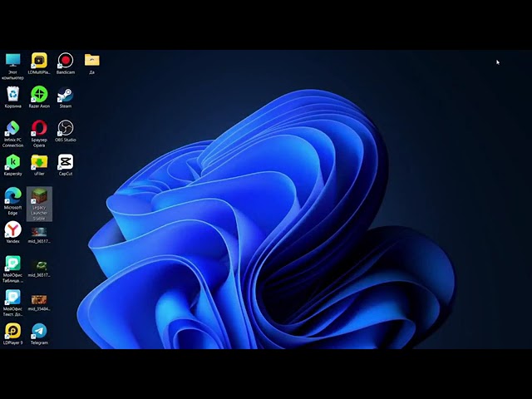
Task: Select the CapCut desktop shortcut
Action: 66,165
